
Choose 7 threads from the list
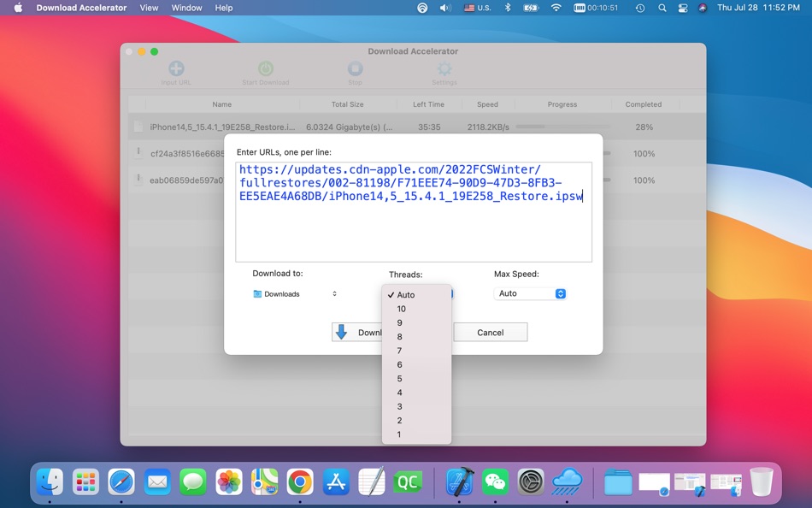coord(416,351)
